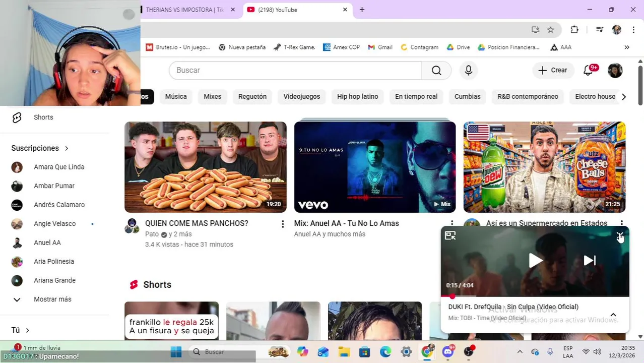This screenshot has height=363, width=644.
Task: Select Hip hop latino chip
Action: (358, 96)
